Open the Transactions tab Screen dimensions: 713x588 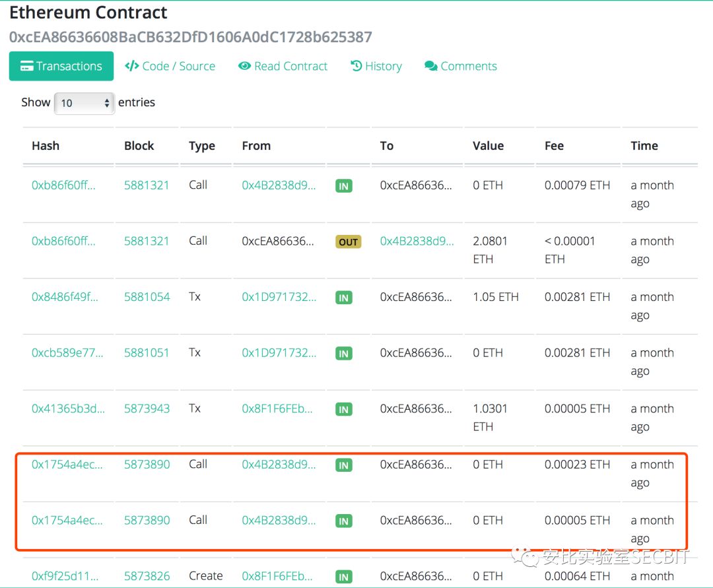tap(61, 67)
